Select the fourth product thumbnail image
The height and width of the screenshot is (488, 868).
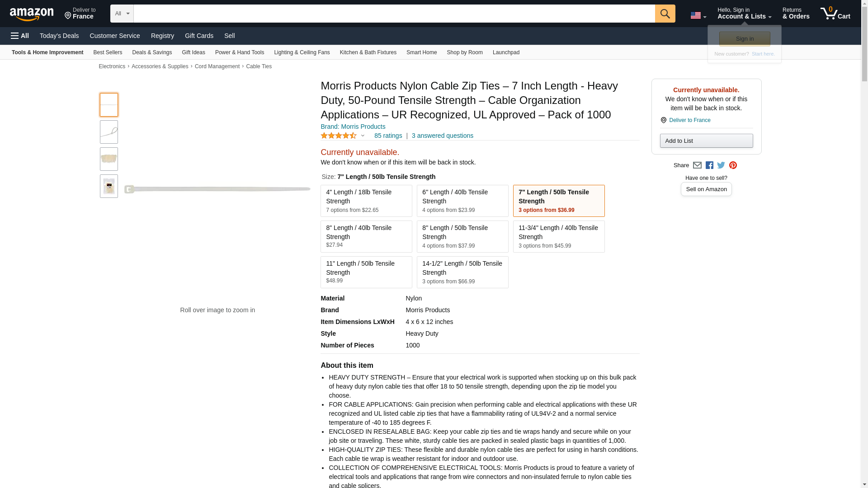point(109,186)
